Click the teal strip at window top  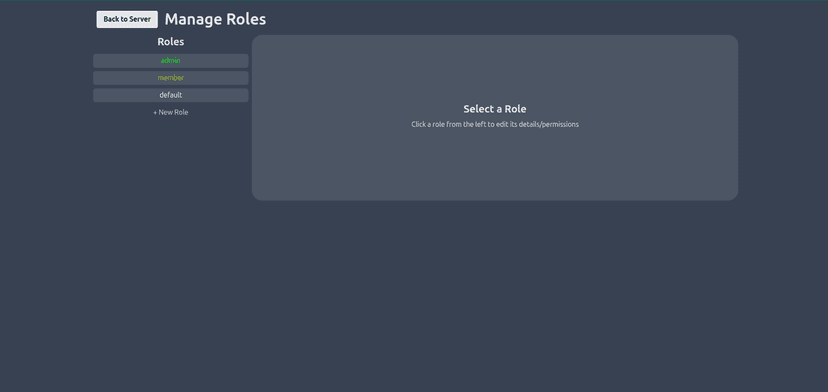pyautogui.click(x=414, y=1)
